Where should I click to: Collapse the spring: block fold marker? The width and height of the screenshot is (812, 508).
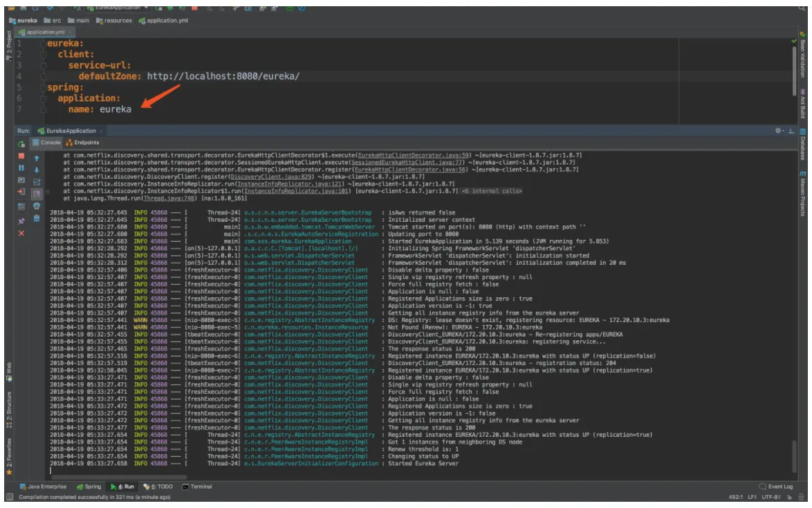pyautogui.click(x=44, y=87)
